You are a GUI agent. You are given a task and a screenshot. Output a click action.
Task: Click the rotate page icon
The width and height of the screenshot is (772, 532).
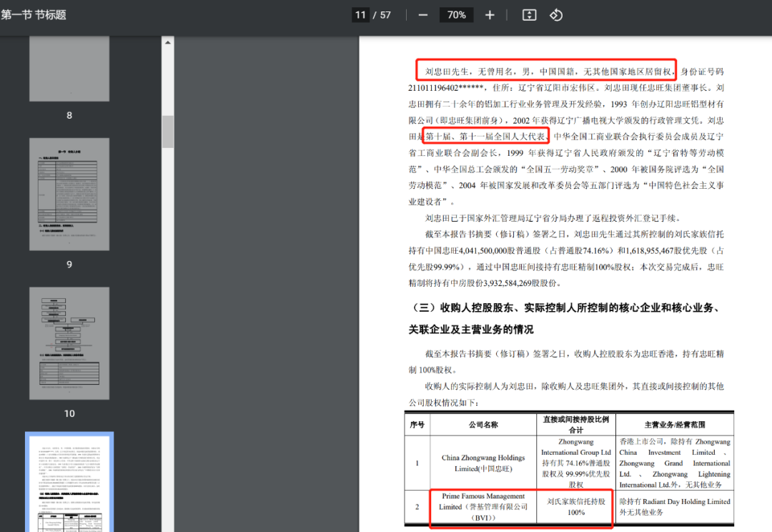[556, 15]
